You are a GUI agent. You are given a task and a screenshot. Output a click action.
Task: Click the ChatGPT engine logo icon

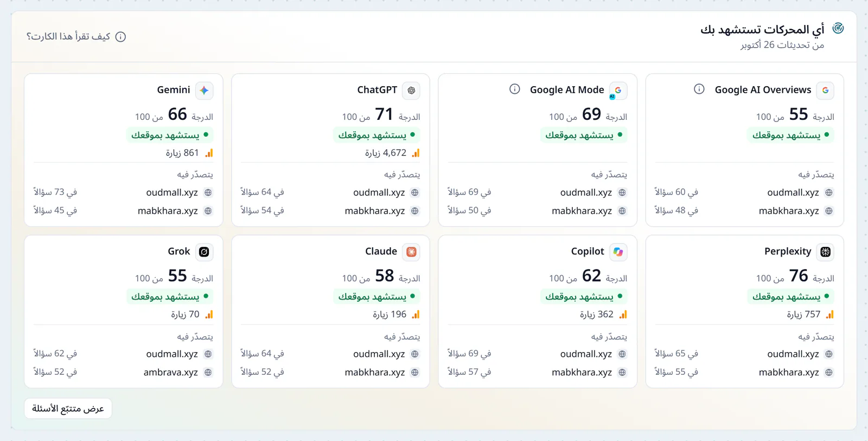(x=411, y=91)
